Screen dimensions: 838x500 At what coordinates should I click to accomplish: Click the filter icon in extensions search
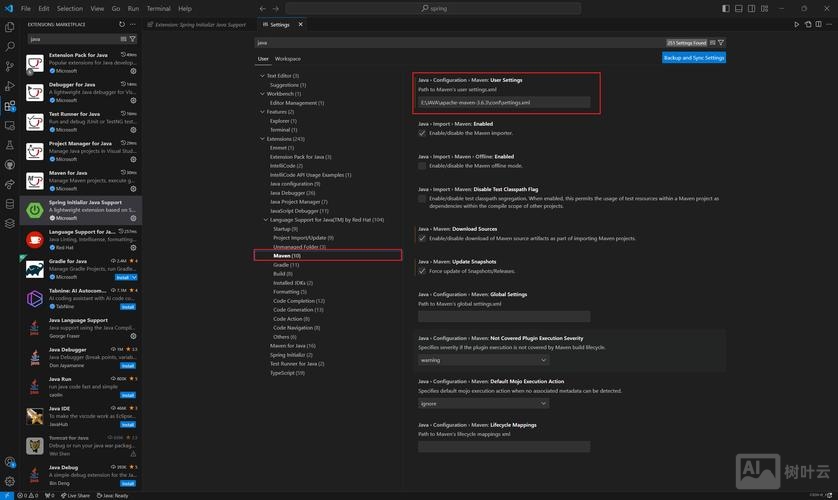pyautogui.click(x=132, y=39)
